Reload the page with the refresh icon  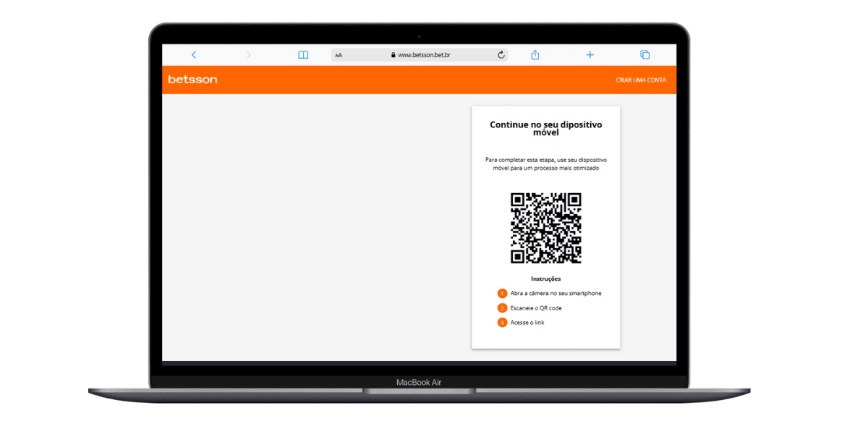501,55
